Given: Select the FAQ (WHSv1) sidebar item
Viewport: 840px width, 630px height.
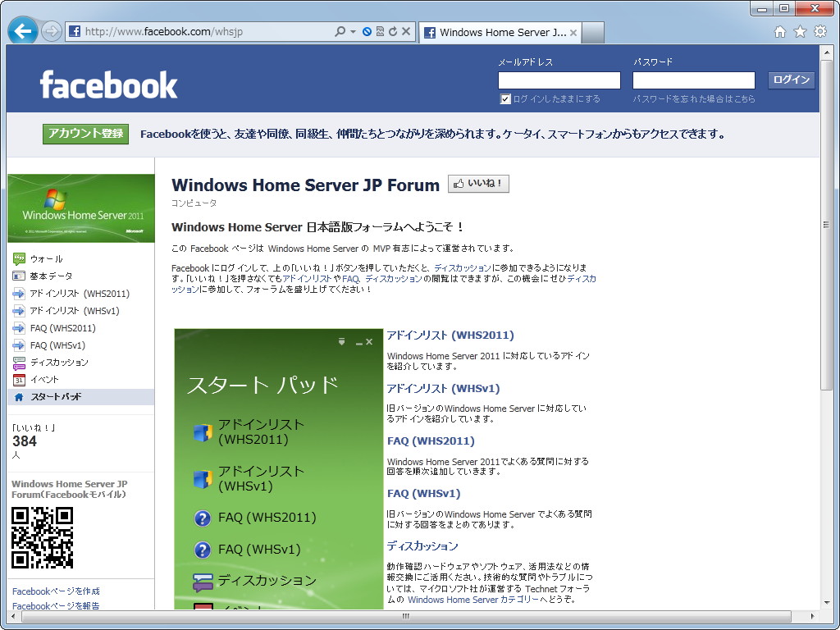Looking at the screenshot, I should (x=51, y=345).
